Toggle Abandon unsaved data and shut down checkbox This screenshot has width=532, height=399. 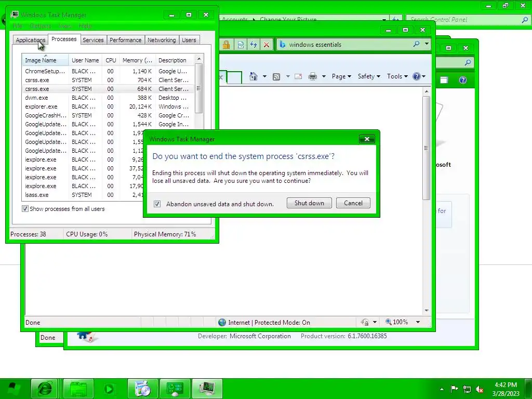click(x=157, y=204)
